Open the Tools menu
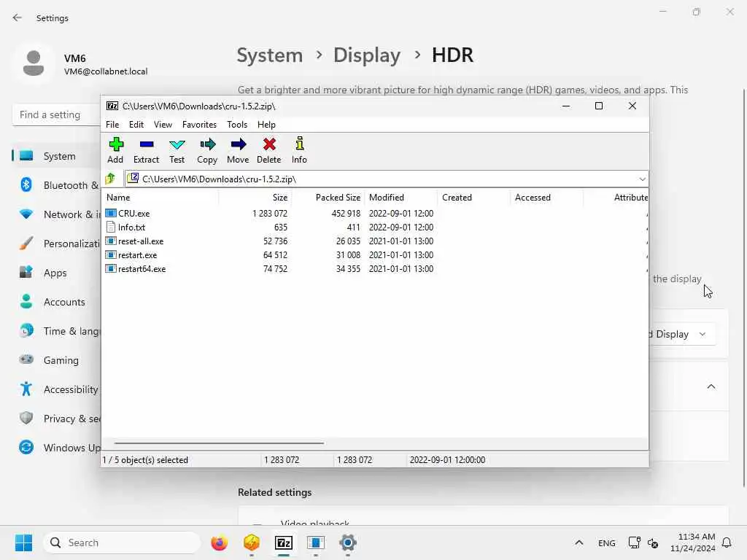The height and width of the screenshot is (560, 747). 237,124
